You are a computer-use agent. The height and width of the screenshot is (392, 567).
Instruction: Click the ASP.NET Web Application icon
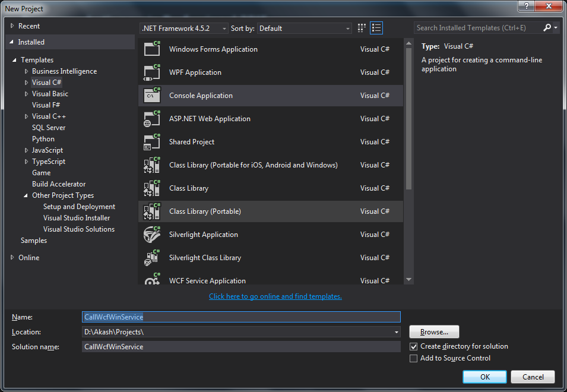pos(152,118)
